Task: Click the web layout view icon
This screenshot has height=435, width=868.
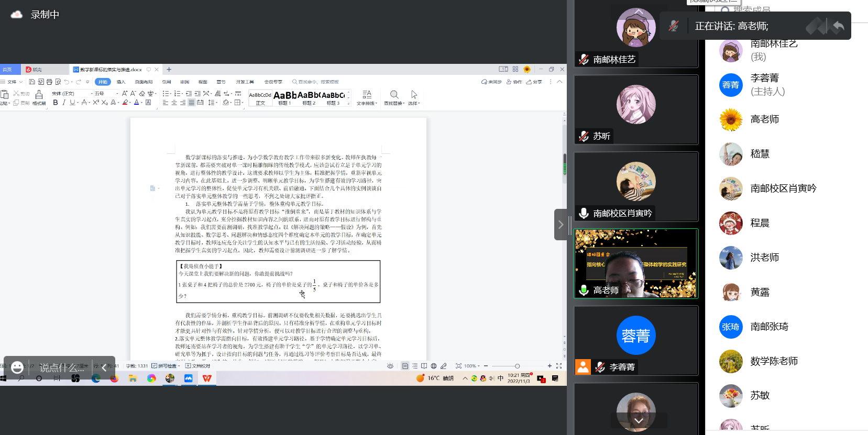Action: click(434, 366)
